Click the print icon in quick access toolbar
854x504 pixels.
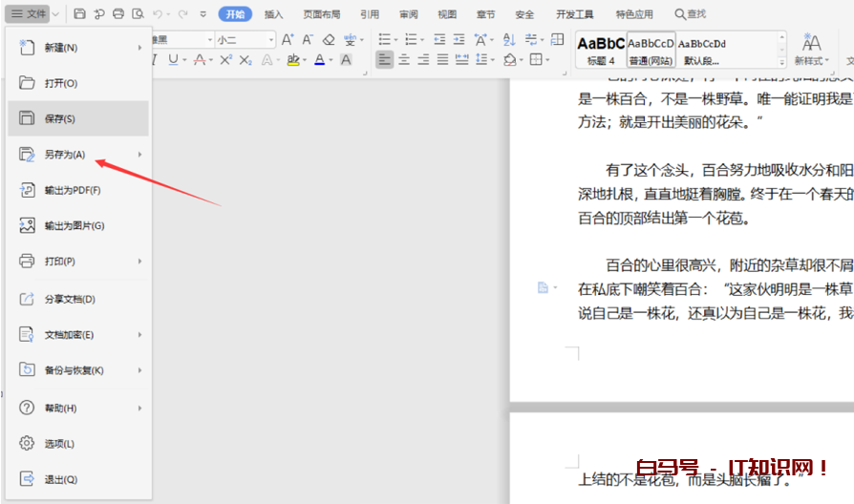tap(118, 14)
